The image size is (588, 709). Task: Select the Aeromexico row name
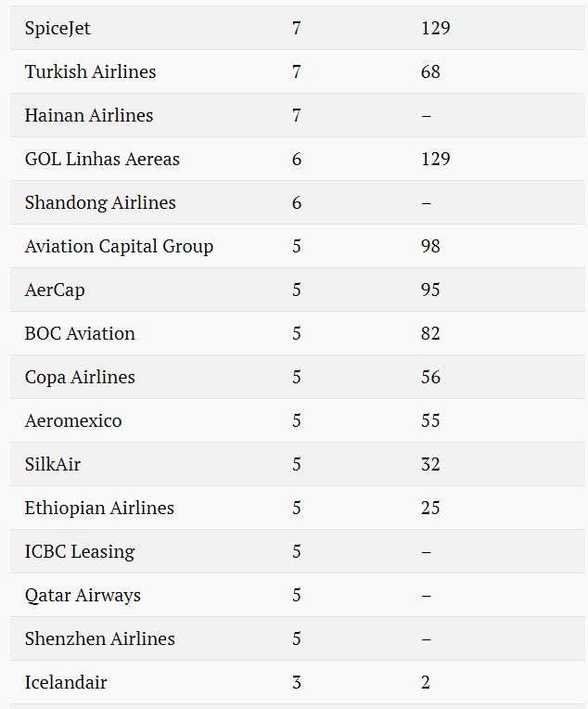[72, 421]
